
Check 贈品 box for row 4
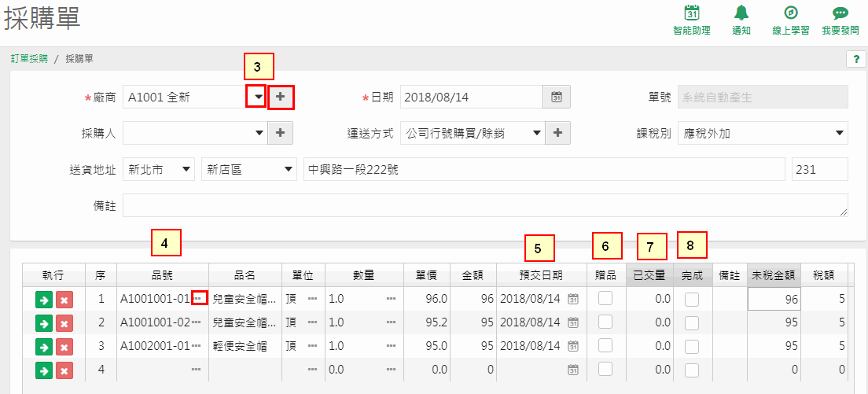(605, 369)
